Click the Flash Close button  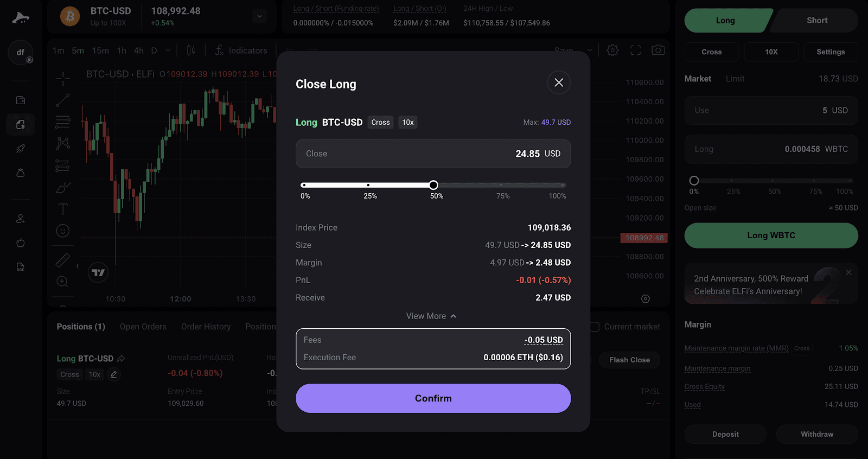point(629,360)
